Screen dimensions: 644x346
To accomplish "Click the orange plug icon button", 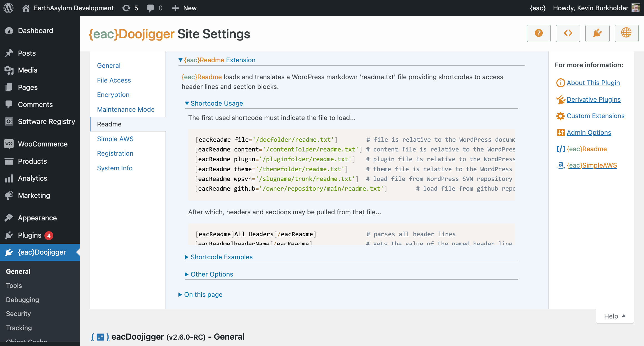I will (597, 33).
